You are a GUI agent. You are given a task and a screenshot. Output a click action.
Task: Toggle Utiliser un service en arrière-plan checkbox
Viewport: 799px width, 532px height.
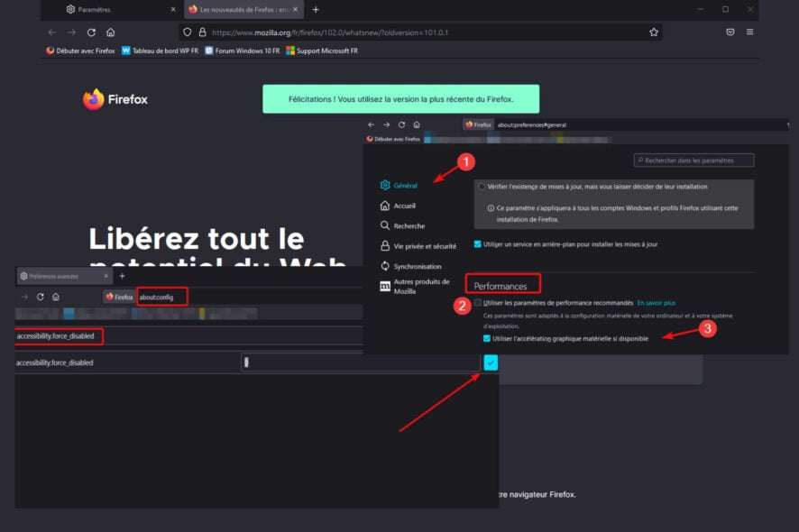[x=477, y=244]
